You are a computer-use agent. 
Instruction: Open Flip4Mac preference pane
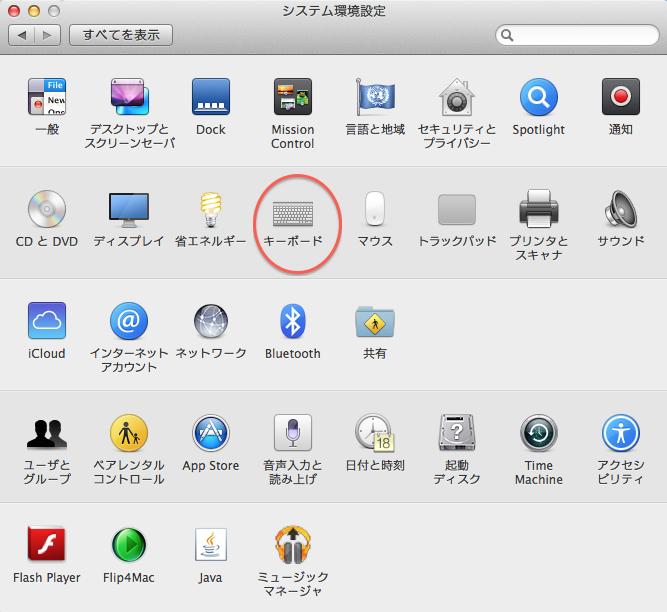tap(129, 545)
